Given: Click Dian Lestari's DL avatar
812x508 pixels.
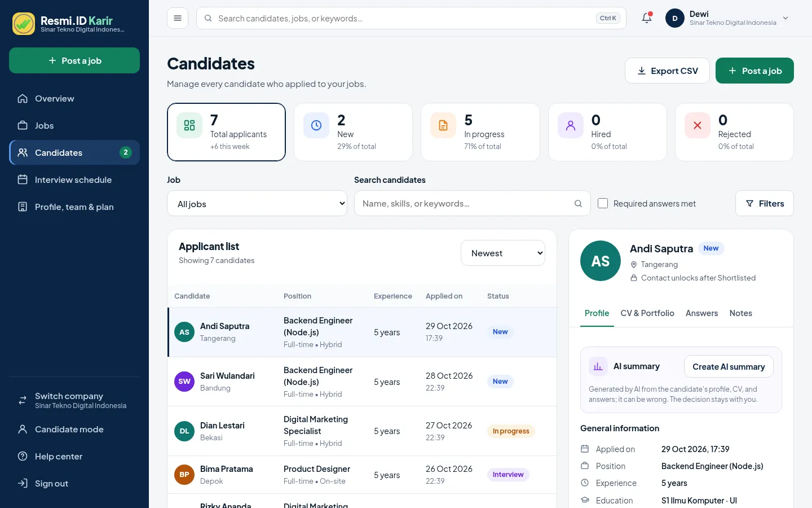Looking at the screenshot, I should (184, 431).
